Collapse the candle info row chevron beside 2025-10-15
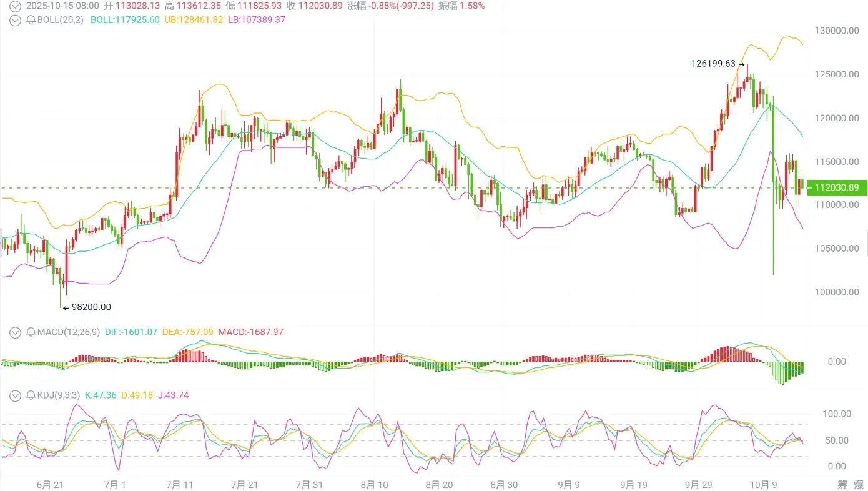 click(x=16, y=6)
